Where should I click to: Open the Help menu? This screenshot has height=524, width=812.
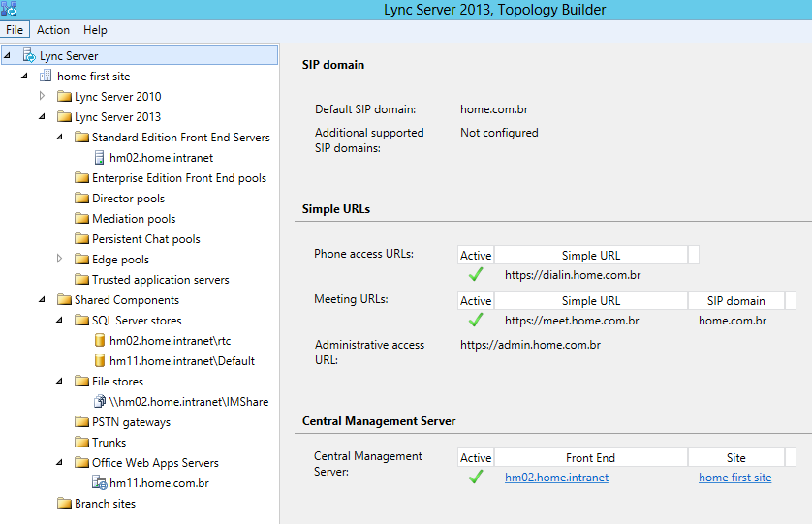point(95,30)
